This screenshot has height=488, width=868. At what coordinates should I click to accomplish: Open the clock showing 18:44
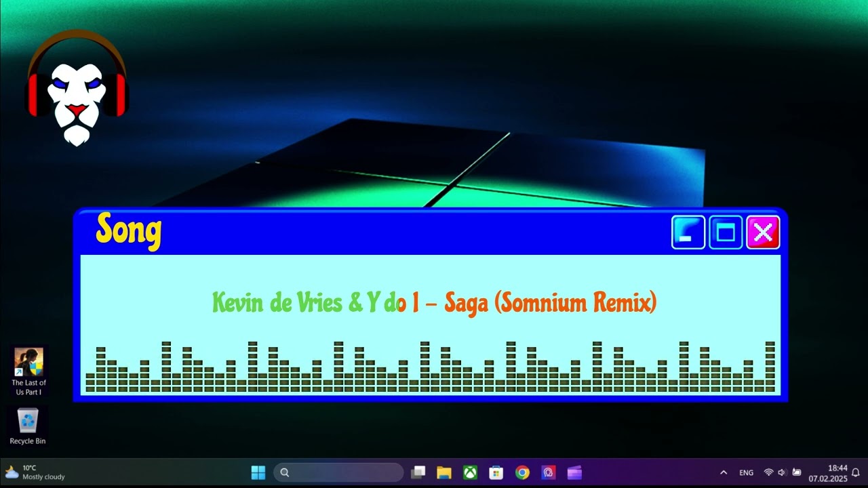[x=828, y=473]
